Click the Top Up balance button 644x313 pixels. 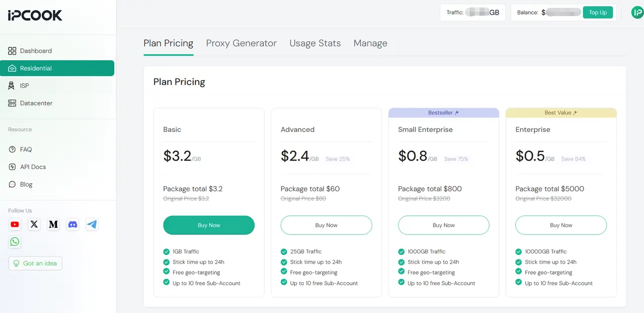[598, 12]
